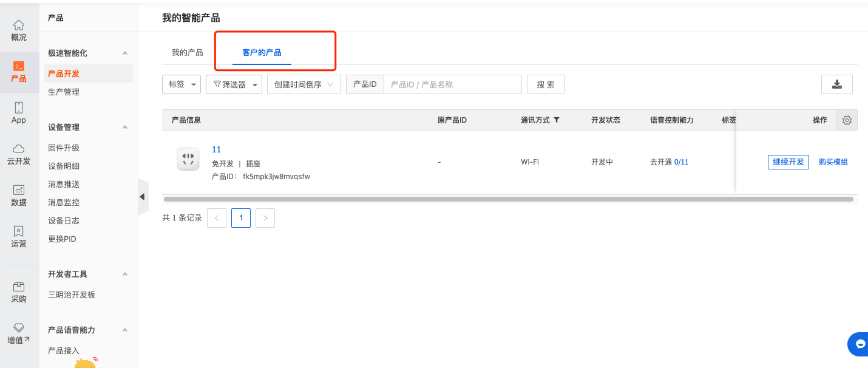Open the 运营 operations icon

(19, 232)
